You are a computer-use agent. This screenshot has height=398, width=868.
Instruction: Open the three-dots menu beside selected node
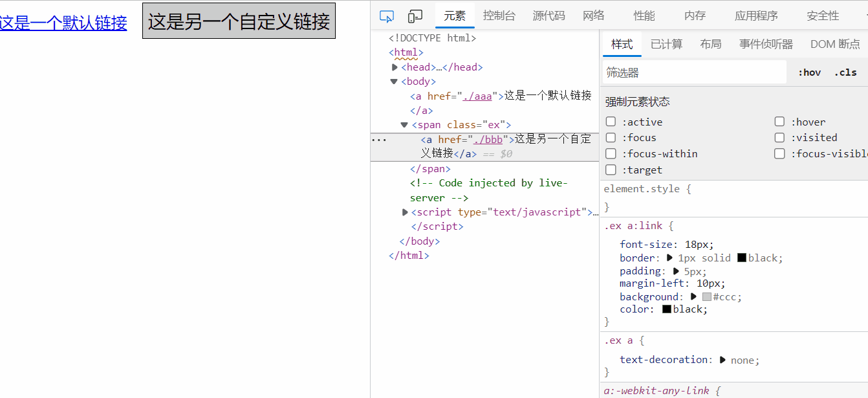[379, 139]
